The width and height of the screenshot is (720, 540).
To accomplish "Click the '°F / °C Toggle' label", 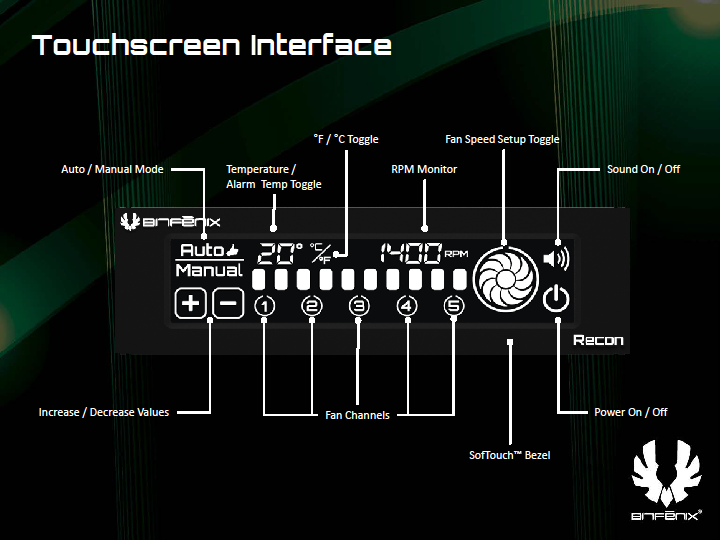I will (x=346, y=139).
